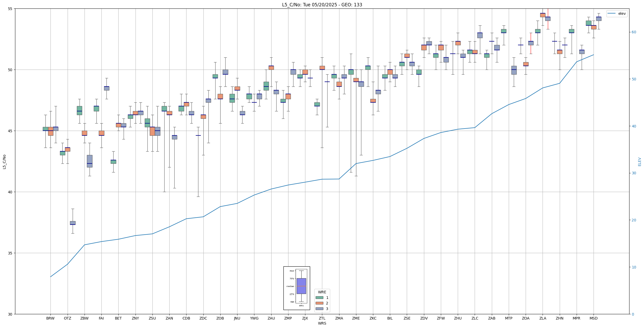Viewport: 644px width, 328px height.
Task: Click the ZLA station tick label
Action: [543, 318]
